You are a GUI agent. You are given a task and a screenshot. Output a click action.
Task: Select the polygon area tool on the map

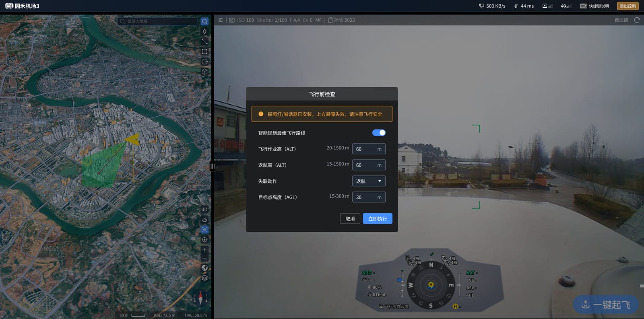click(204, 51)
